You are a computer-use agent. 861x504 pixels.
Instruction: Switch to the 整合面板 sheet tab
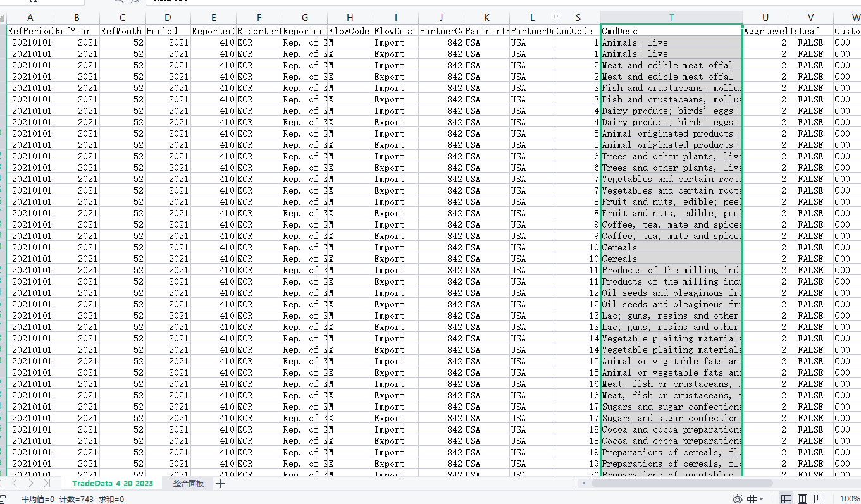(x=189, y=483)
